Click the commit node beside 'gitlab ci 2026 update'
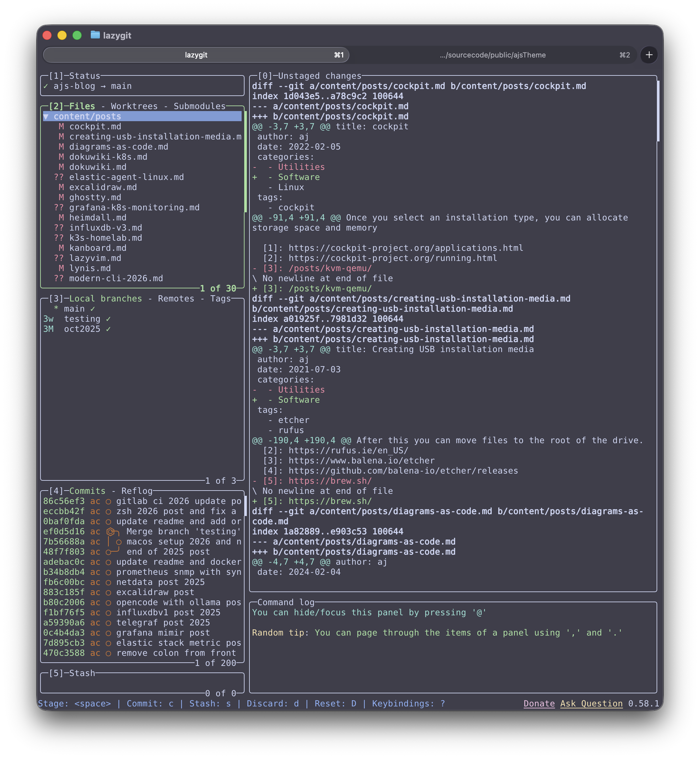 click(x=108, y=501)
